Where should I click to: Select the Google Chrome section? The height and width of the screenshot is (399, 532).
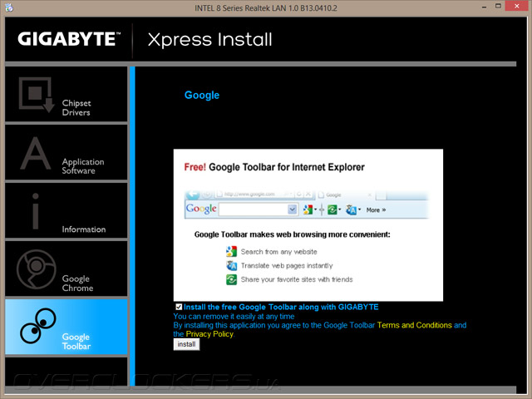(66, 268)
